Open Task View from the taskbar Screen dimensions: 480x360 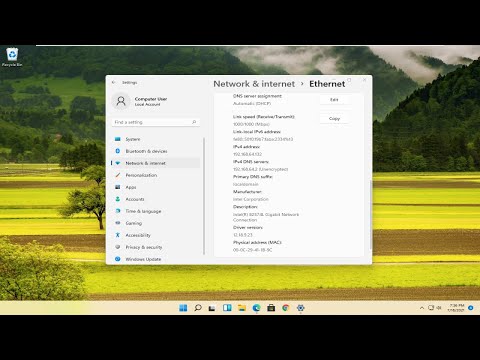212,308
